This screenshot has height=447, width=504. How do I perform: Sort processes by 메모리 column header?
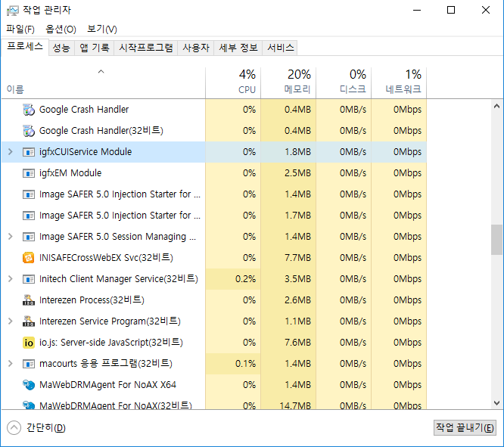pos(288,82)
